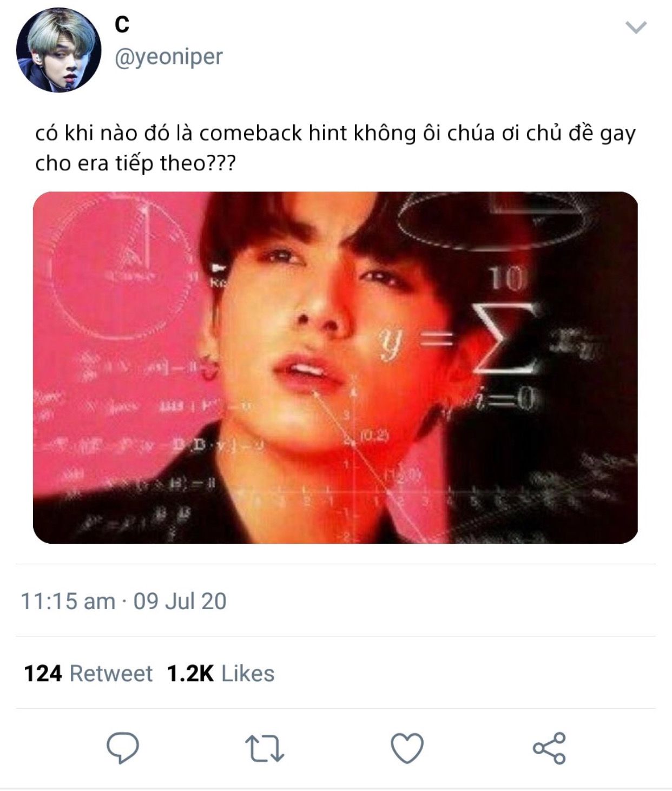Select the 09 Jul 20 date
Image resolution: width=672 pixels, height=791 pixels.
[x=180, y=601]
